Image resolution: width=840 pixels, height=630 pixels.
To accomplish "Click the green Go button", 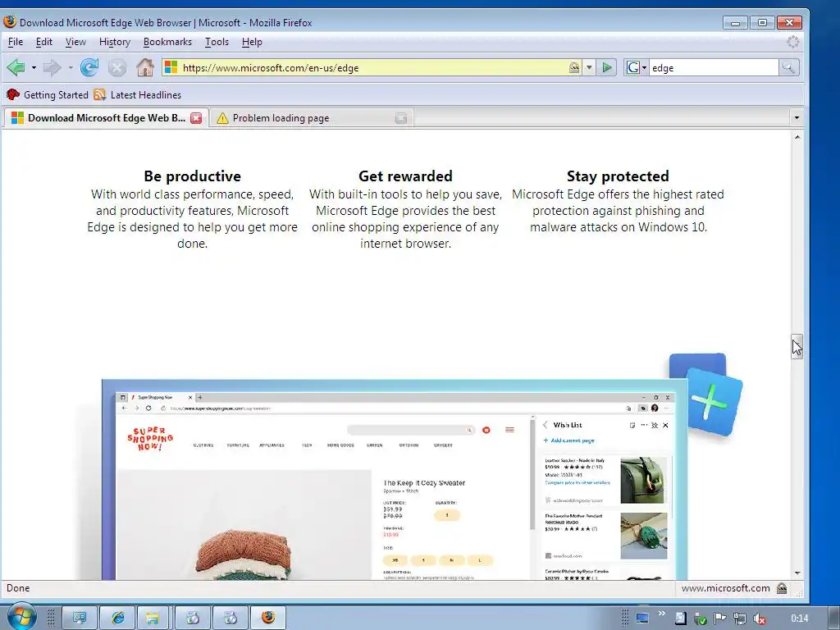I will [x=607, y=67].
